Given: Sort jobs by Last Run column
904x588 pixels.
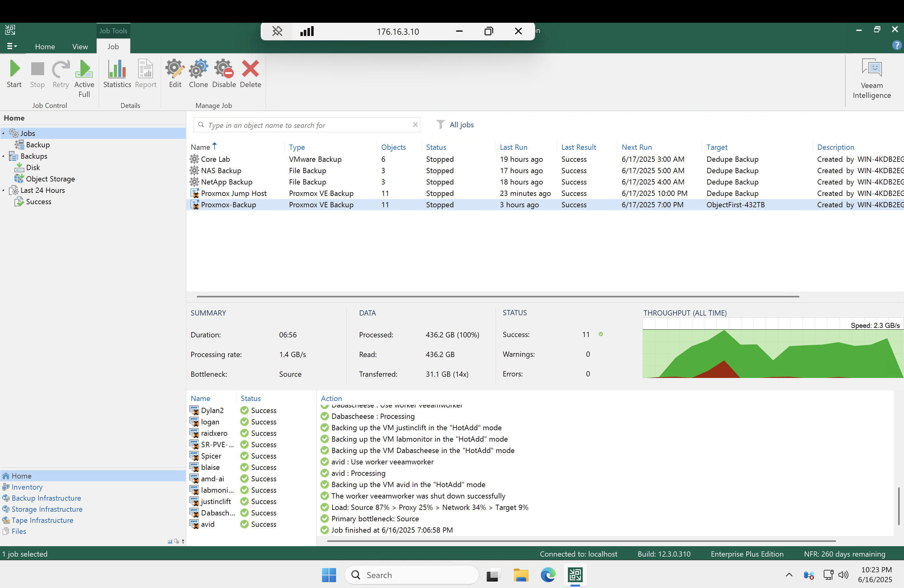Looking at the screenshot, I should pyautogui.click(x=513, y=147).
